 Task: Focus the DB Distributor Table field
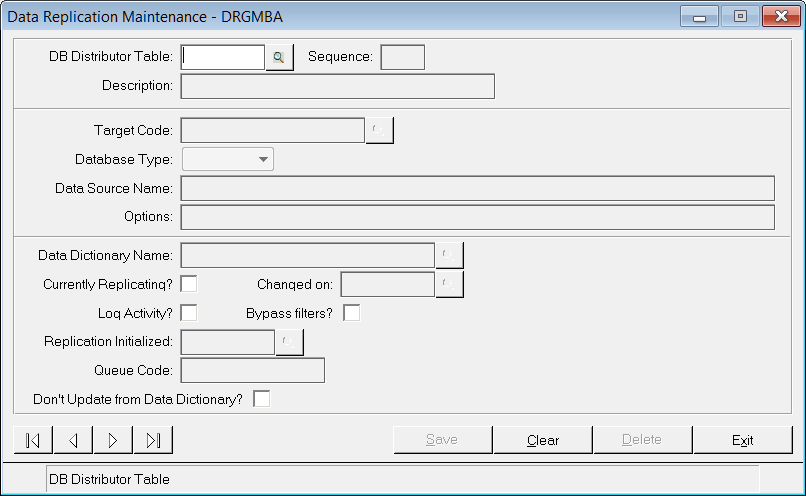[x=223, y=57]
